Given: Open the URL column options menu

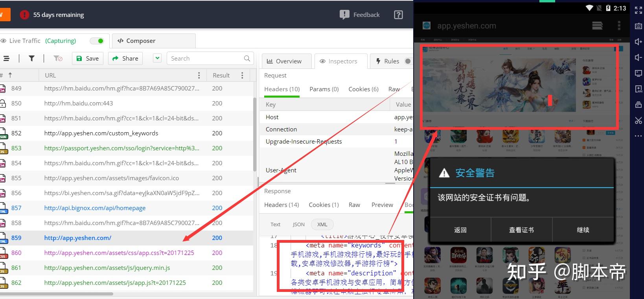Looking at the screenshot, I should coord(199,75).
